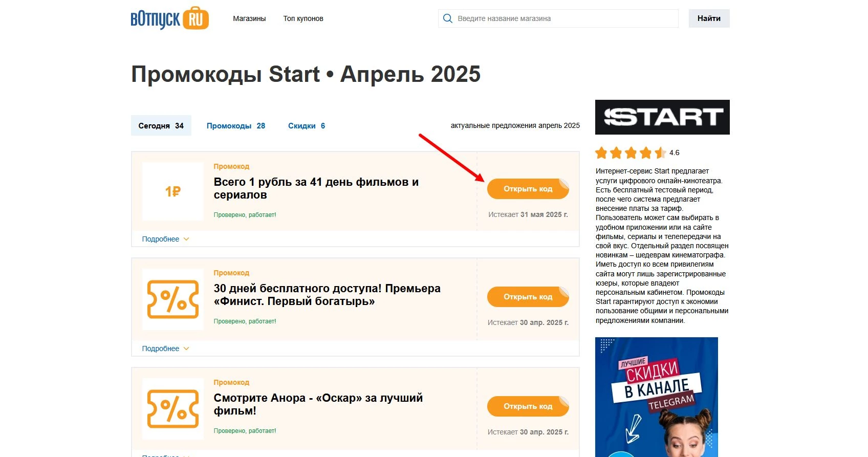Open the START store logo
Screen dimensions: 868x457
pyautogui.click(x=662, y=117)
